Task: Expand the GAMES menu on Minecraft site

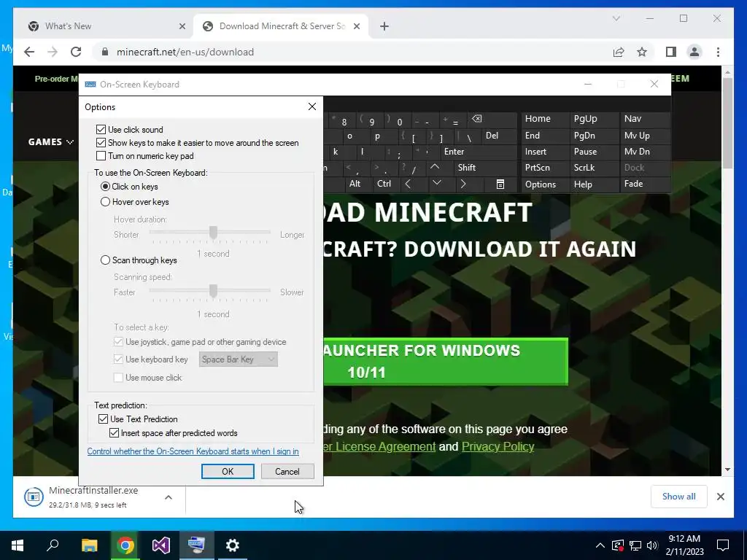Action: [x=51, y=142]
